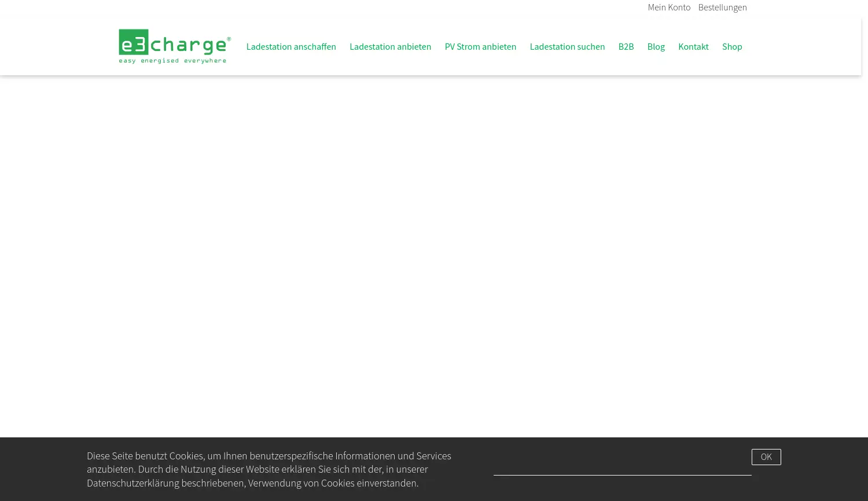Open the Blog section
The width and height of the screenshot is (868, 501).
tap(656, 46)
